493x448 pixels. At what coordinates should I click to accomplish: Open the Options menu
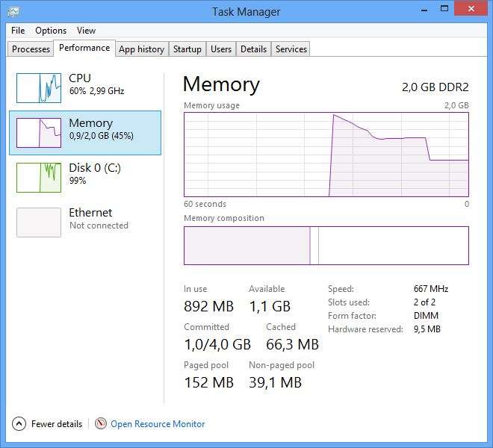[51, 31]
